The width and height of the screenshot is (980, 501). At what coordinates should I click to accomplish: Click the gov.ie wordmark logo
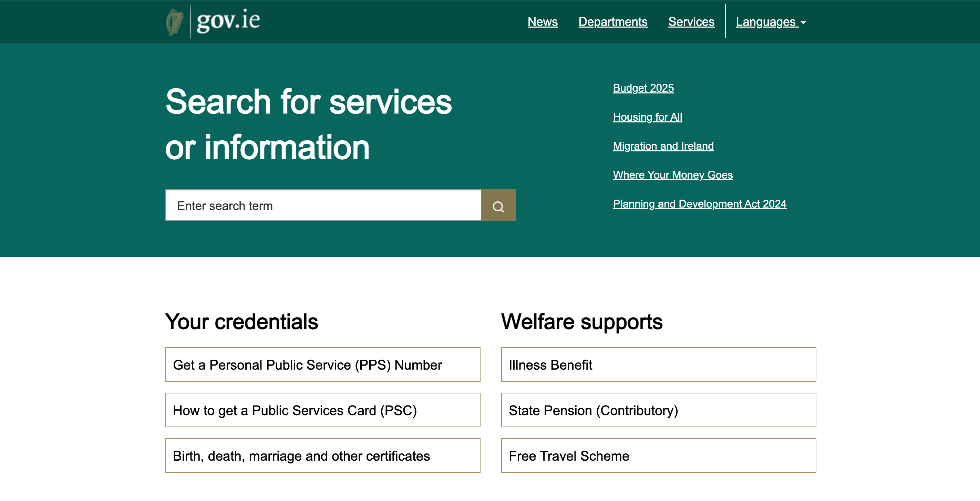(x=228, y=21)
